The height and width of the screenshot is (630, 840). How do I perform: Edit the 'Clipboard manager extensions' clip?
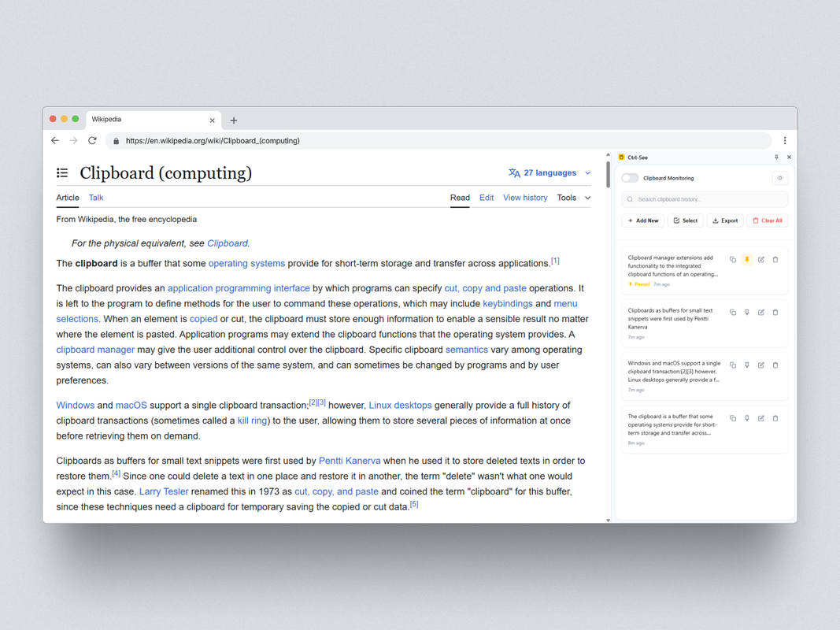(x=760, y=260)
